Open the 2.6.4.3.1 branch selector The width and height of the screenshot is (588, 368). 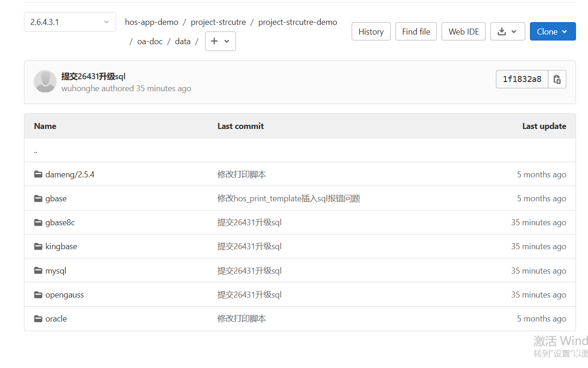[70, 22]
